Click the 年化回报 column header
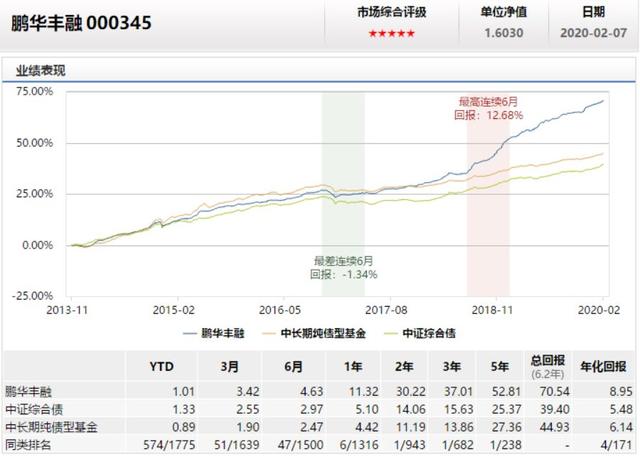Image resolution: width=640 pixels, height=457 pixels. (603, 366)
